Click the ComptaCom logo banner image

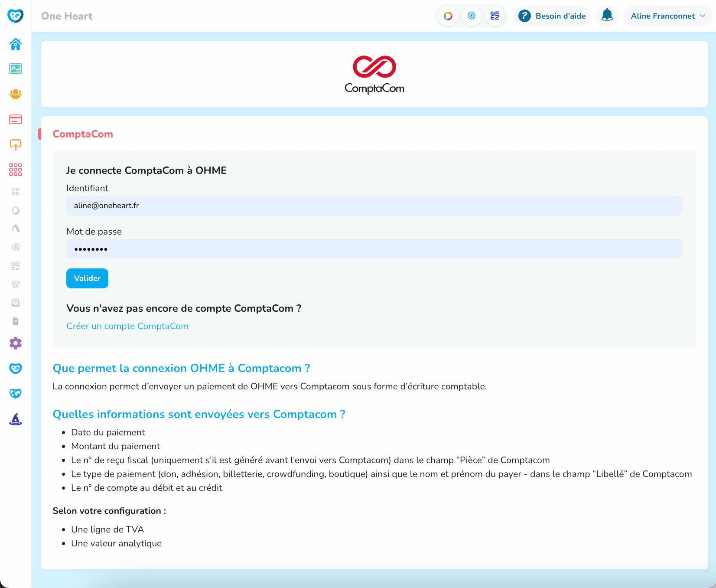pyautogui.click(x=374, y=75)
